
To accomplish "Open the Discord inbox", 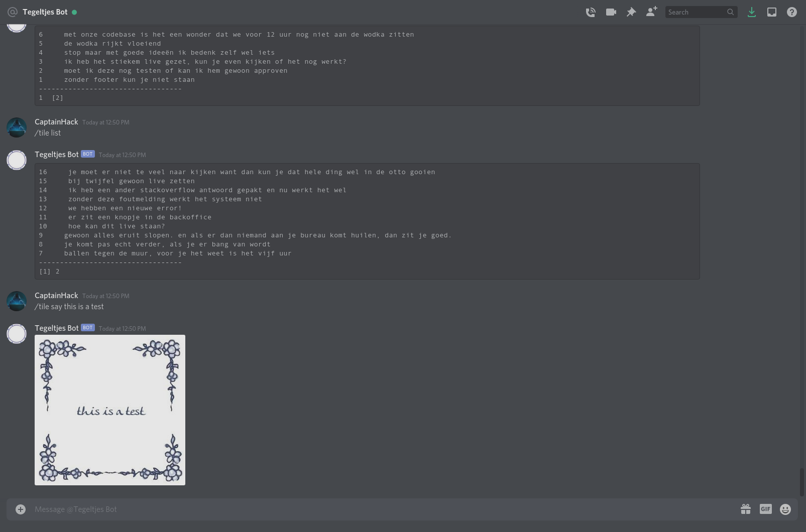I will click(x=772, y=12).
